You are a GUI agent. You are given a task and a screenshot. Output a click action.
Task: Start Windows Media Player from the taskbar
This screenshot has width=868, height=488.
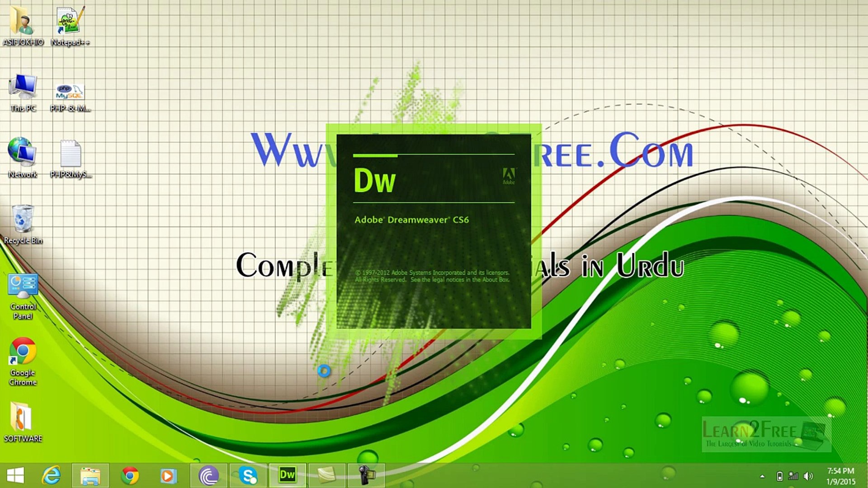[x=168, y=475]
